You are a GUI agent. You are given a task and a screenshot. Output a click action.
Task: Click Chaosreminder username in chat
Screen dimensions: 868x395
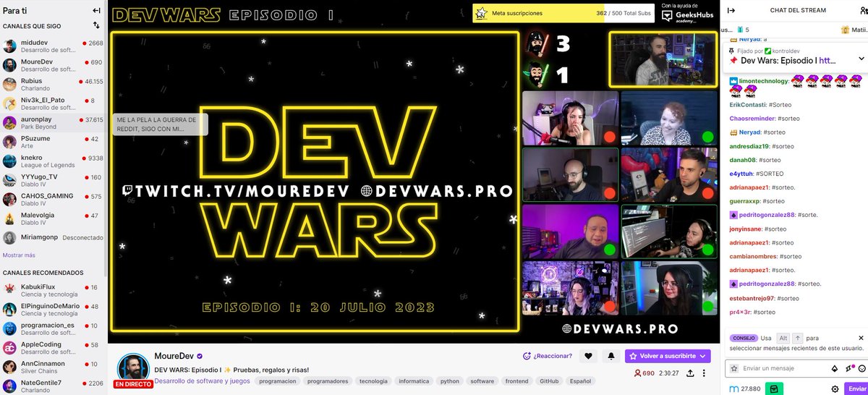click(752, 118)
